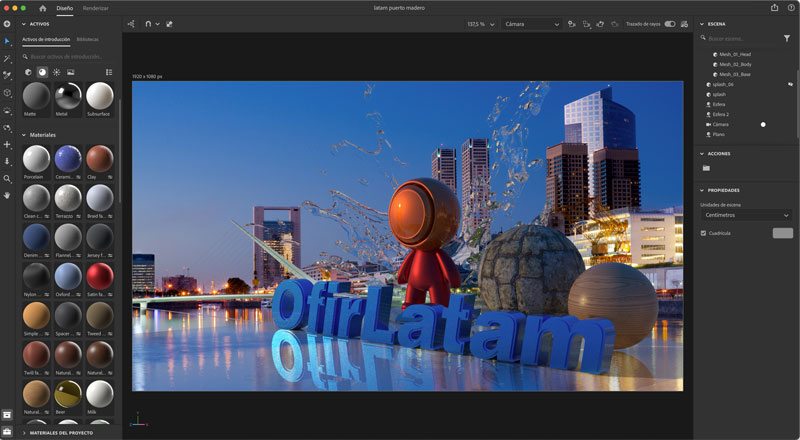Open the Bibliotecas tab
This screenshot has width=800, height=440.
(x=88, y=39)
